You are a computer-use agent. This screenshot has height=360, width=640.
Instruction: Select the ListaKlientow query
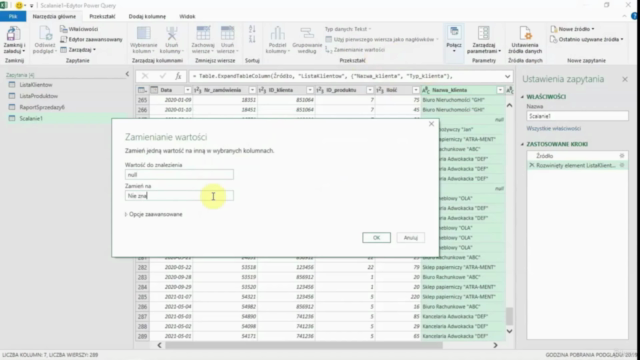click(x=36, y=85)
